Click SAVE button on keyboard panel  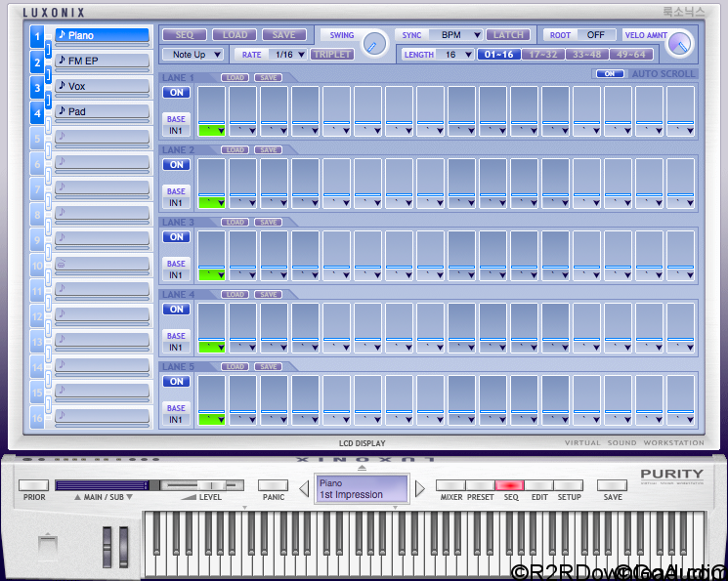(613, 485)
